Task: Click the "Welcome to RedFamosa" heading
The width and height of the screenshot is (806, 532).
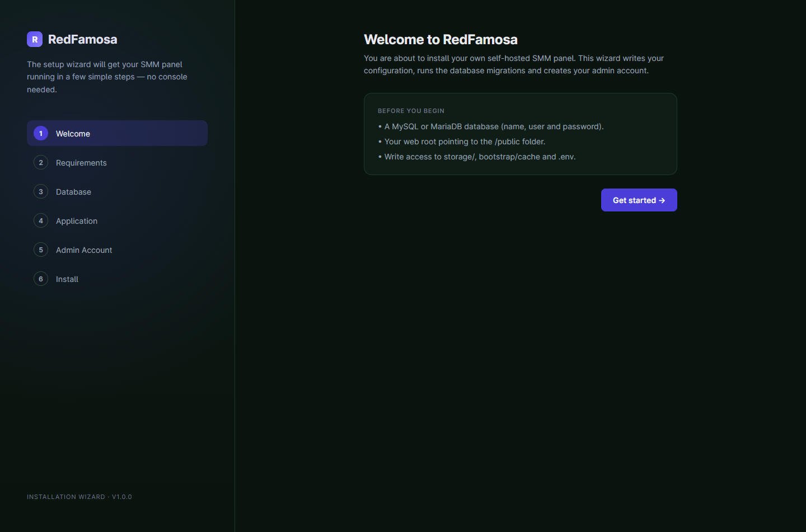Action: point(441,39)
